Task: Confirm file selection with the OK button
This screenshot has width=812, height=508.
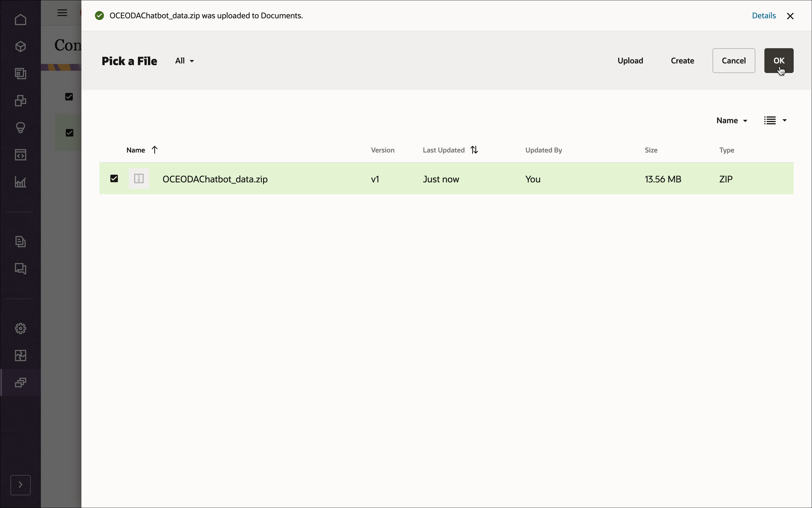Action: [x=778, y=61]
